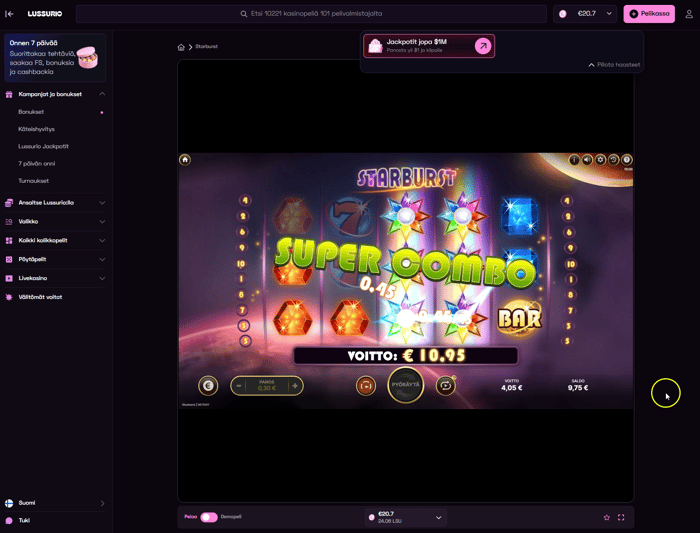Collapse the sidebar with the arrow icon
700x533 pixels.
[x=9, y=14]
